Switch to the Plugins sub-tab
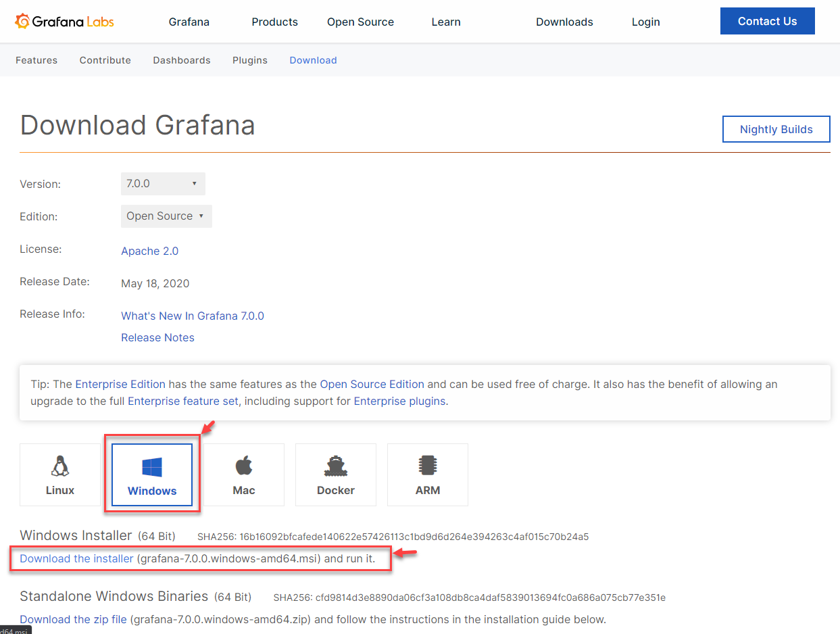 [x=250, y=60]
